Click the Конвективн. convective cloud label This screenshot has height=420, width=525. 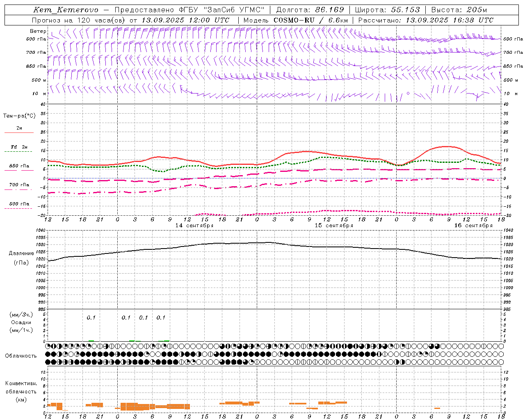[x=21, y=383]
